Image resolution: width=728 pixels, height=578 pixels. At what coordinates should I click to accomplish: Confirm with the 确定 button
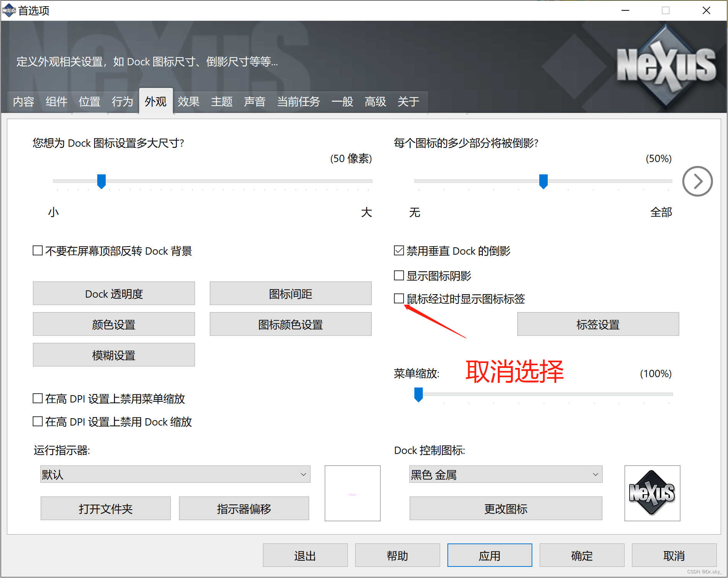[582, 555]
